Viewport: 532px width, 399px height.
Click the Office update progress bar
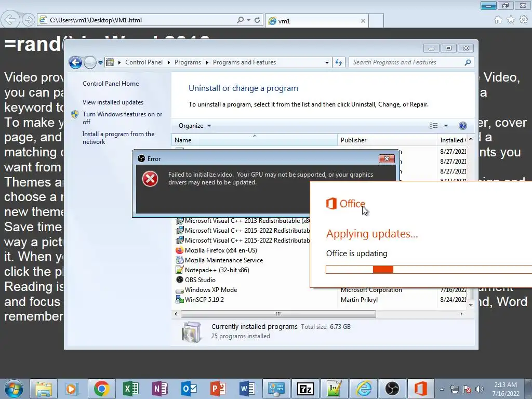click(429, 270)
